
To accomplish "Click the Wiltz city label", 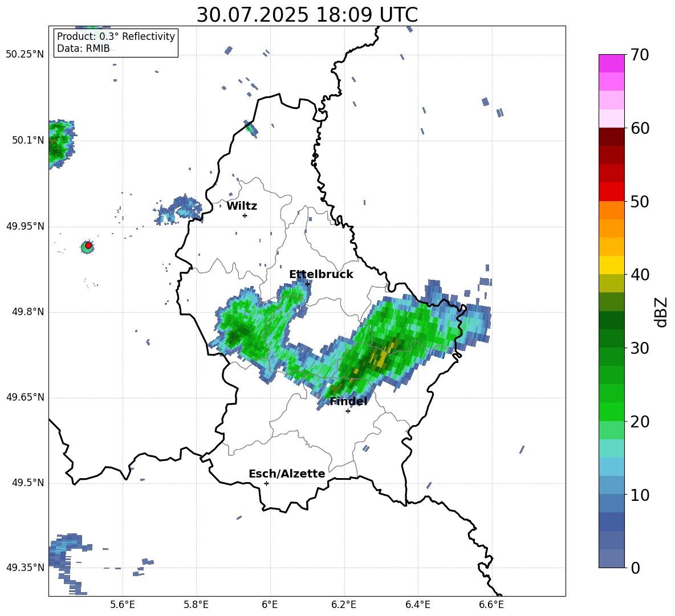I will (242, 206).
